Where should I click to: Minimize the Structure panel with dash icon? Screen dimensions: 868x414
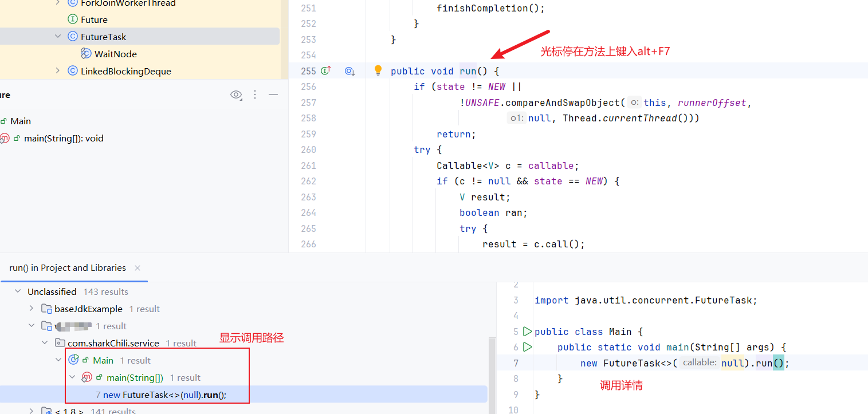273,94
